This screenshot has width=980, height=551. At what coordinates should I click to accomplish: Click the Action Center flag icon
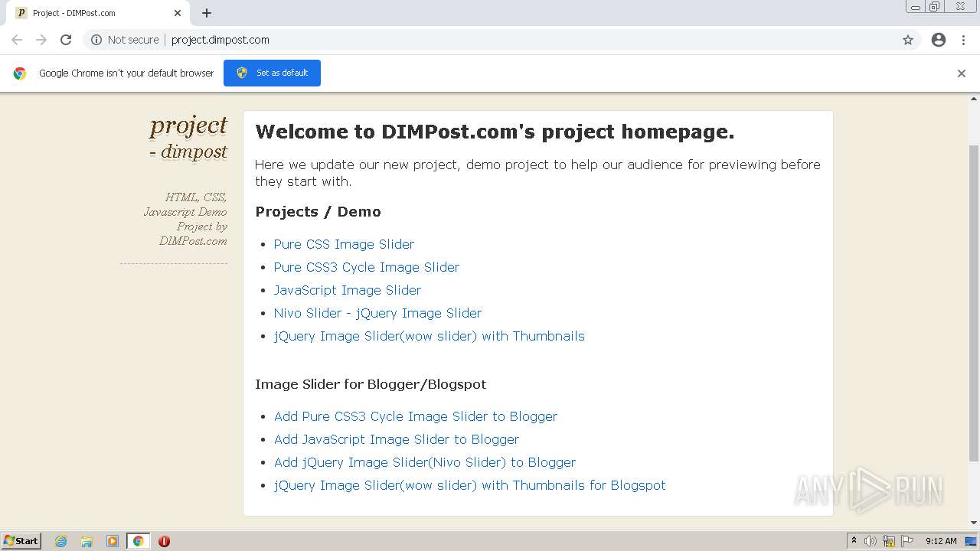click(x=906, y=541)
